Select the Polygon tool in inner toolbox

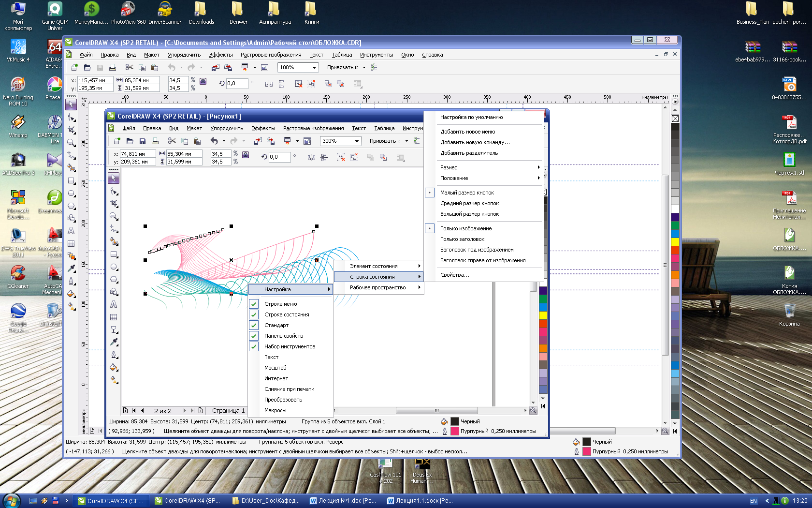(114, 279)
